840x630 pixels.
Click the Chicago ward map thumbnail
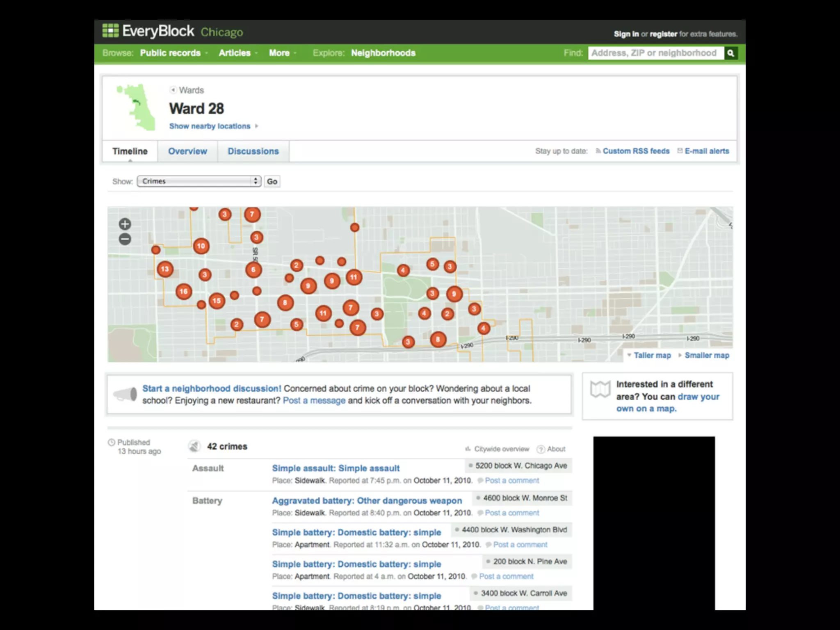click(x=137, y=107)
